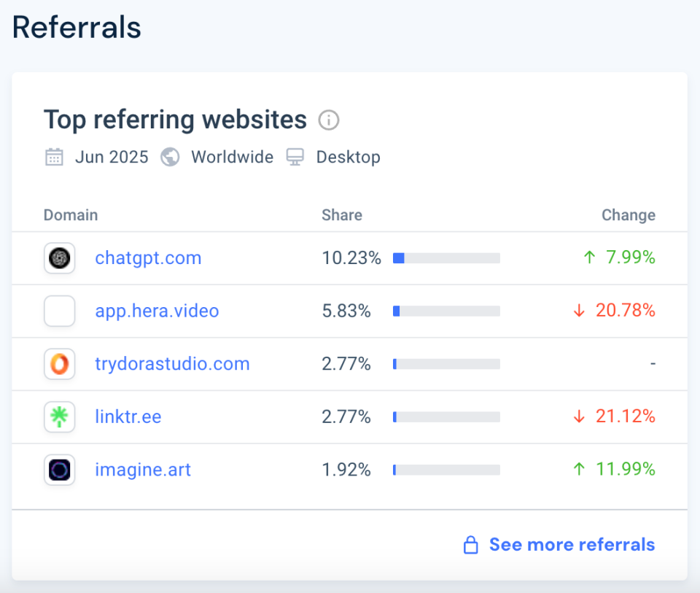Click the info icon beside Top referring websites
Image resolution: width=700 pixels, height=593 pixels.
click(x=329, y=120)
